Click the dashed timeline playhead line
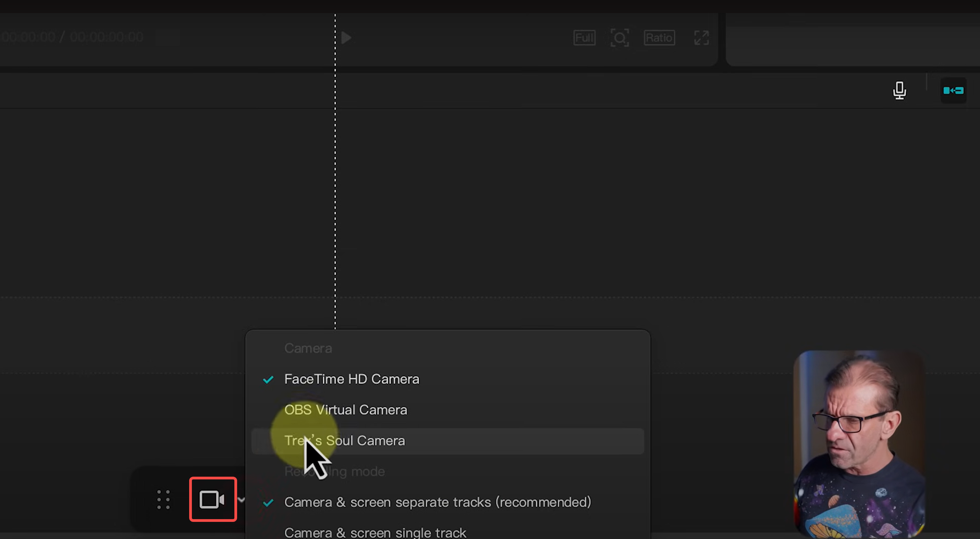Image resolution: width=980 pixels, height=539 pixels. (x=335, y=190)
